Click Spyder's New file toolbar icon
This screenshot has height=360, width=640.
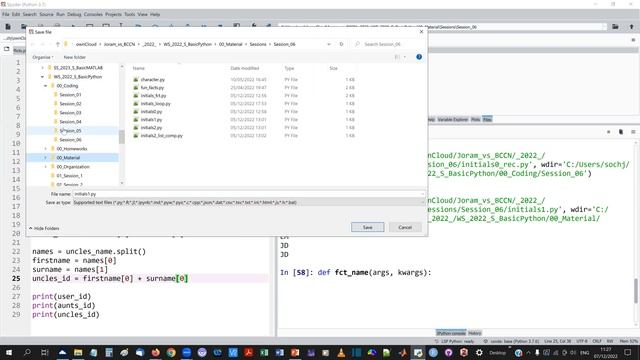click(x=8, y=27)
